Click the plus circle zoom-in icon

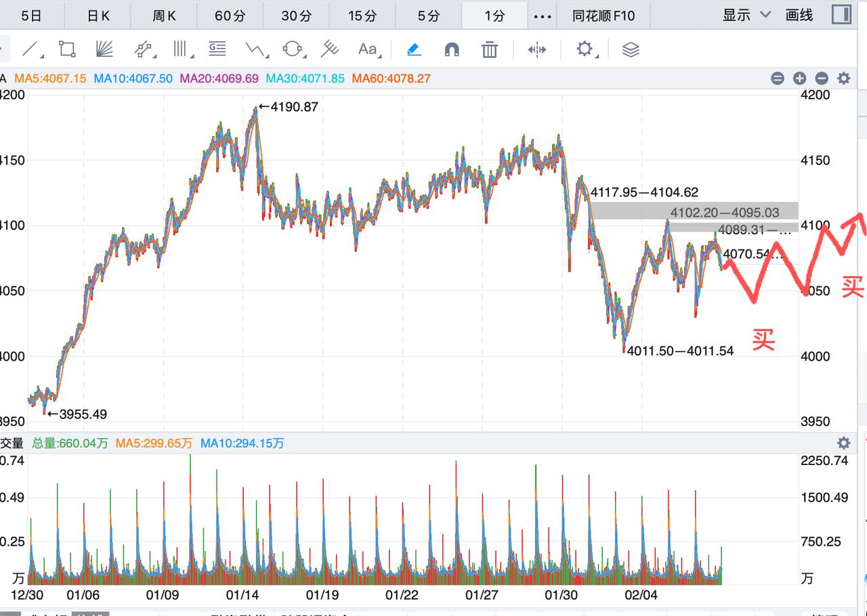tap(799, 78)
